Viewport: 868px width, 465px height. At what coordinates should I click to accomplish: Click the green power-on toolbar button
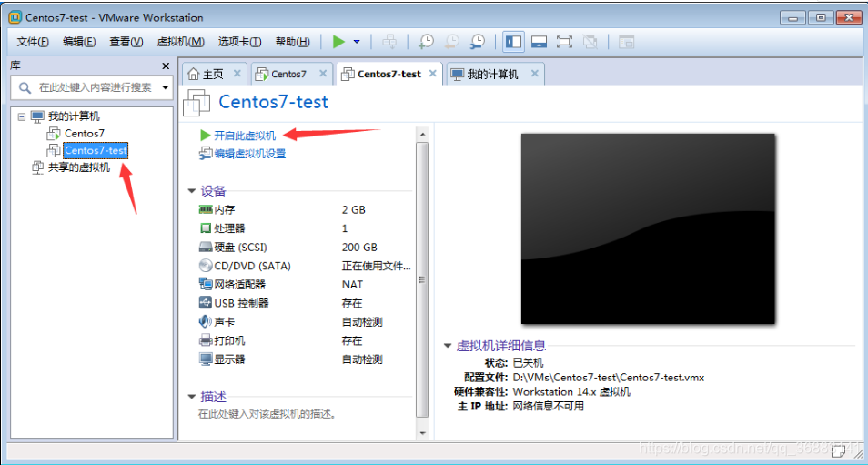[x=338, y=42]
